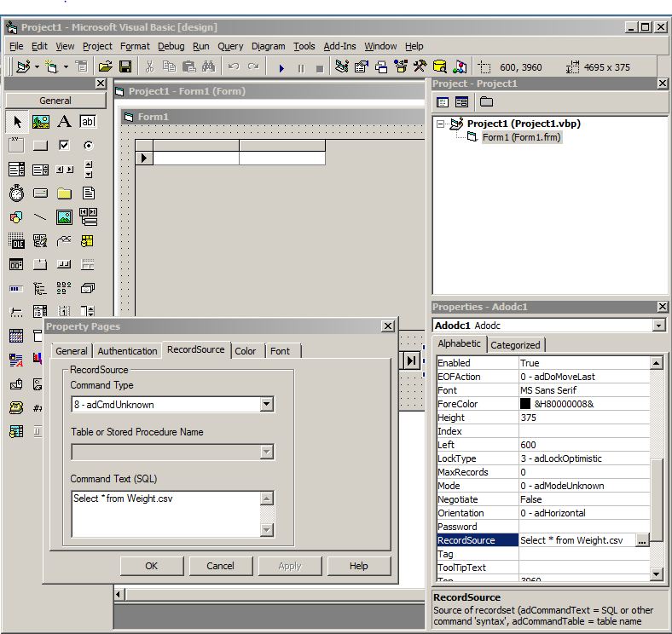Select the CheckBox control in toolbox
Screen dimensions: 672x634
(64, 146)
